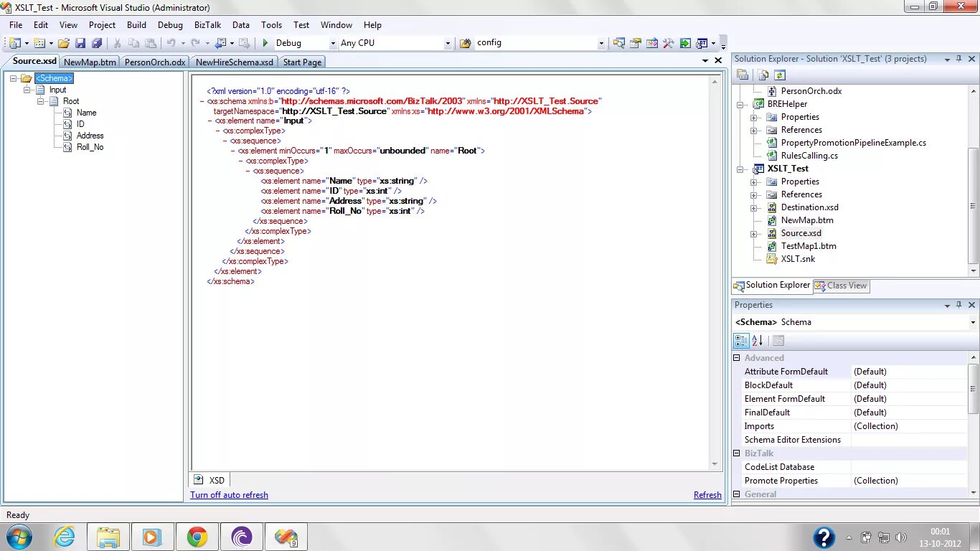Click the Undo arrow icon
Screen dimensions: 980x551
(x=171, y=43)
